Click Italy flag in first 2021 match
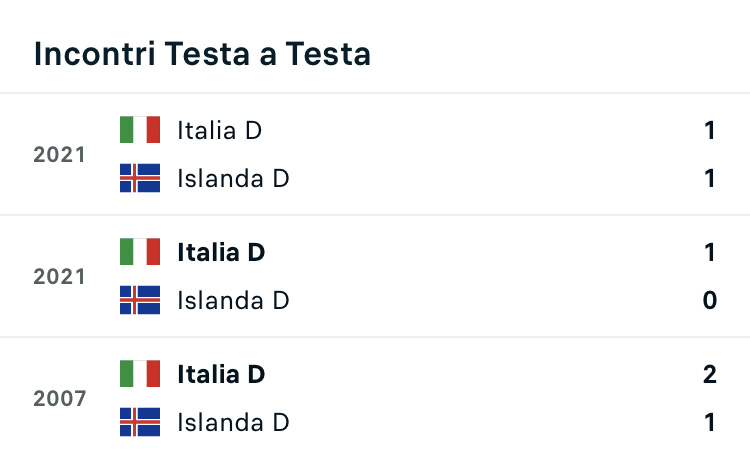This screenshot has height=457, width=750. (x=140, y=130)
